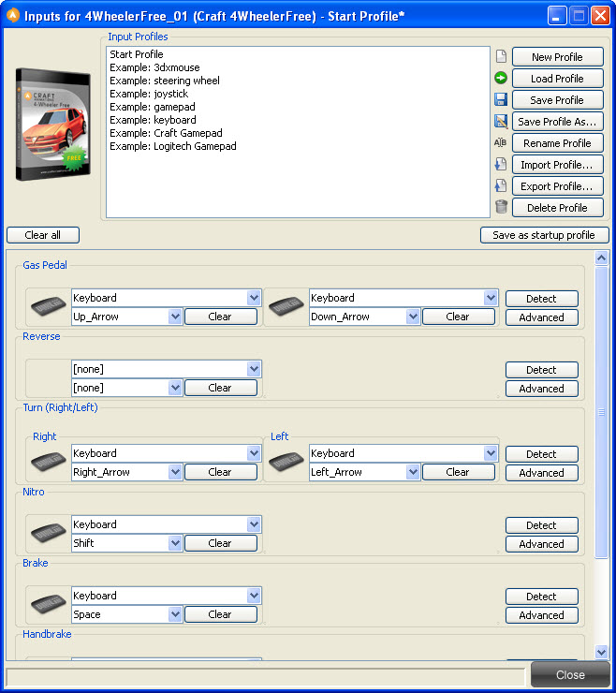Click the Save Profile floppy disk icon
Image resolution: width=616 pixels, height=693 pixels.
tap(501, 99)
